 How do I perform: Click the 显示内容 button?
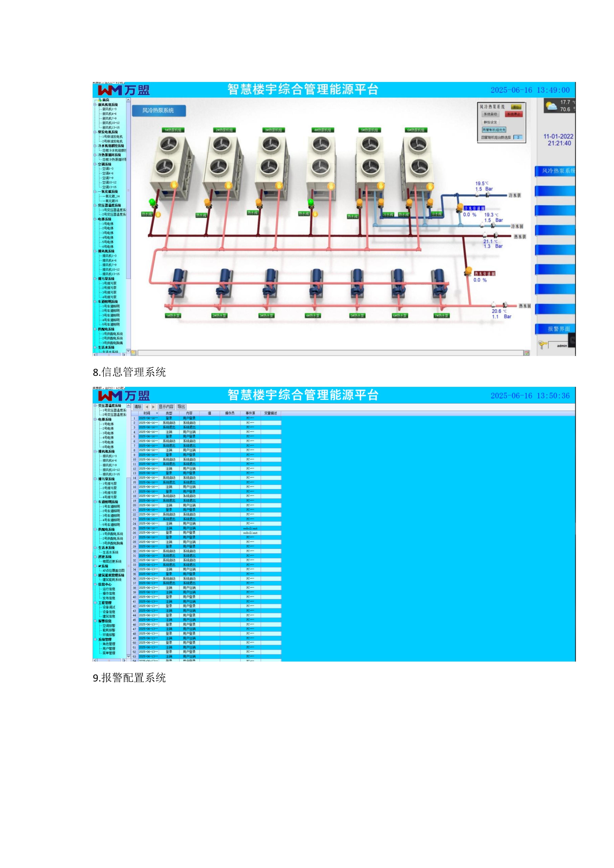point(166,407)
